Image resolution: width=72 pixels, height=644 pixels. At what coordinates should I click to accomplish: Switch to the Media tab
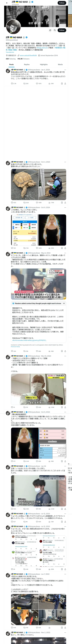(60, 65)
